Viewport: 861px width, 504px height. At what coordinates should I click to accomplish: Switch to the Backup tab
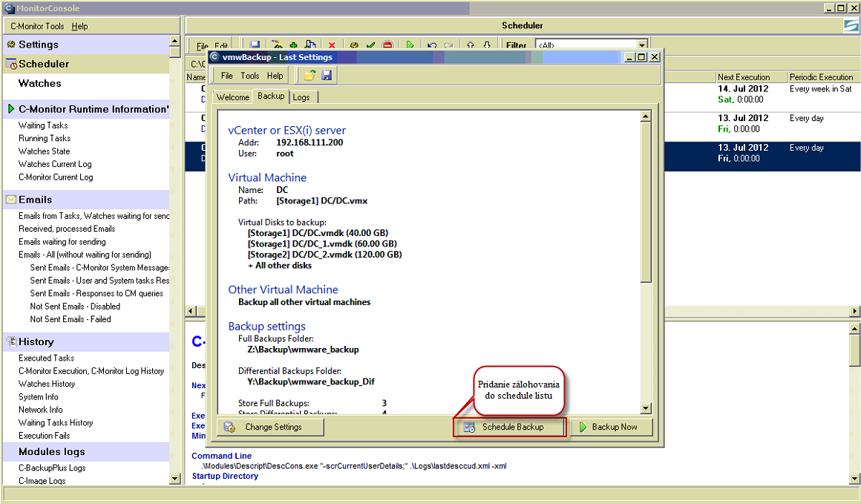click(271, 96)
